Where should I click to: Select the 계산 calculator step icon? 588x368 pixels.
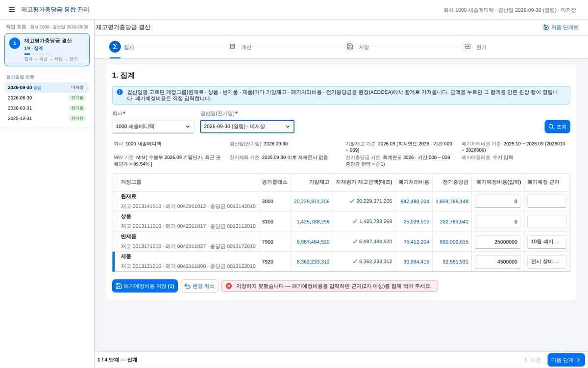232,47
